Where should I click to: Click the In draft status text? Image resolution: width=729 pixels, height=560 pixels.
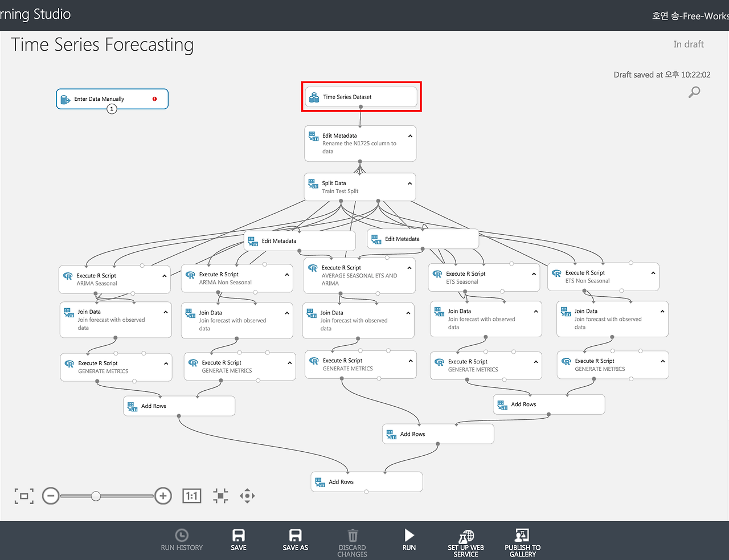689,44
